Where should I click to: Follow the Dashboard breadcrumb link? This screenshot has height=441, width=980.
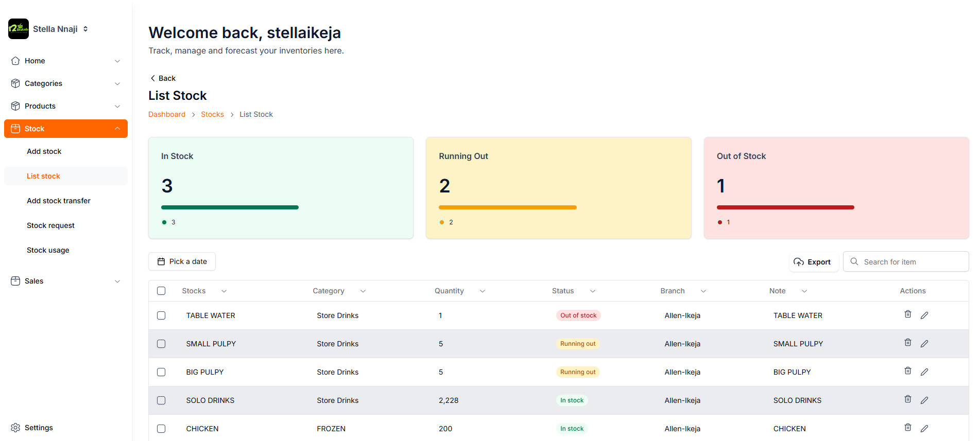[167, 114]
